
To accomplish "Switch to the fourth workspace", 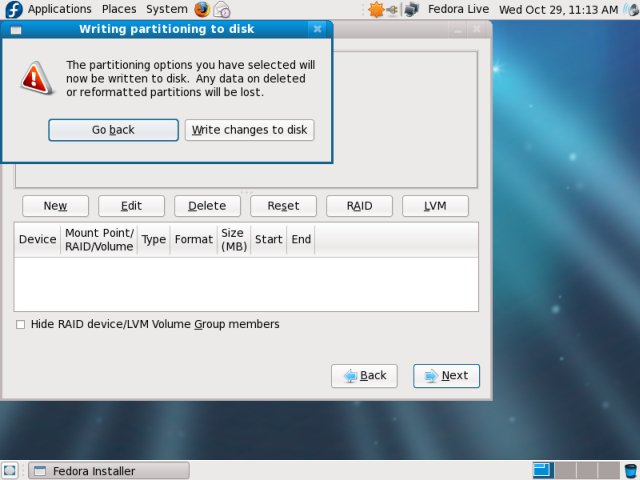I will pos(609,470).
